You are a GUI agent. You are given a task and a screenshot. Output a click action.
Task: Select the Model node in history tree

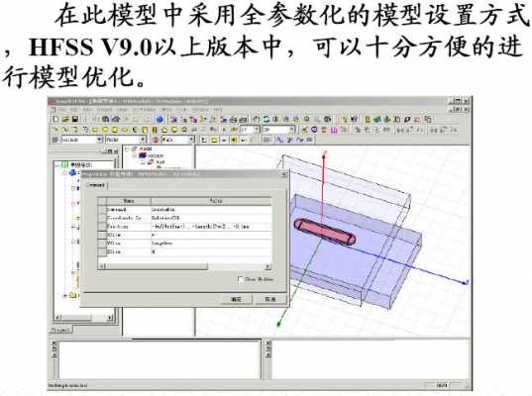pos(146,149)
